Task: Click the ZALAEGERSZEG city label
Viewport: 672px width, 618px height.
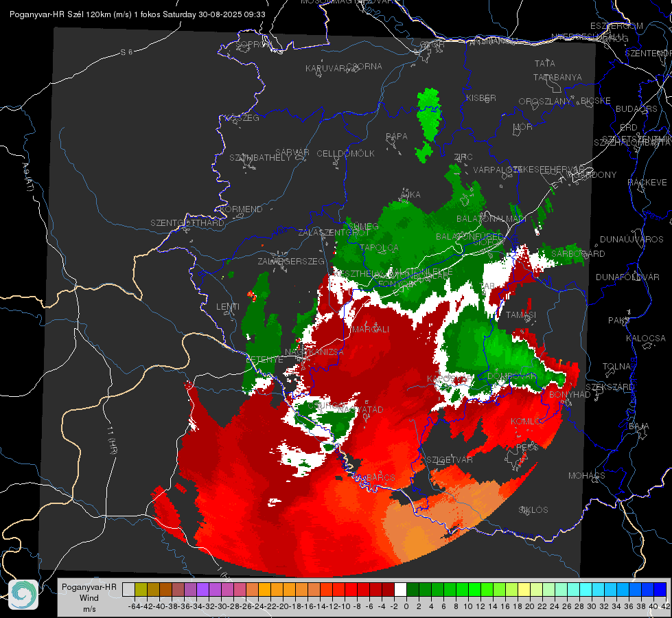Action: (291, 261)
